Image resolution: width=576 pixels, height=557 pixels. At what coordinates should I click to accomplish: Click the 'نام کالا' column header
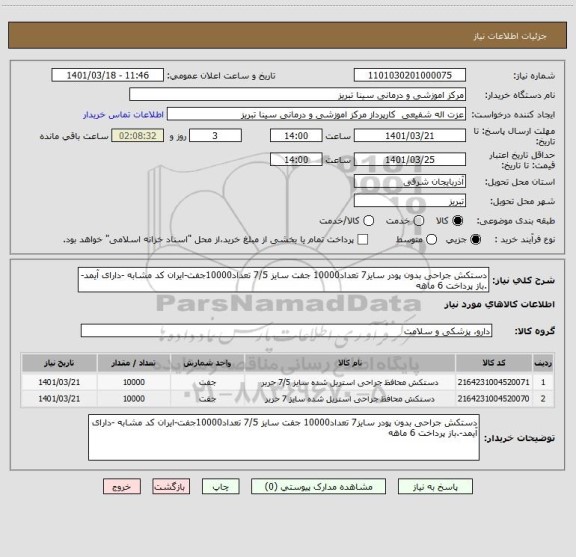click(350, 363)
